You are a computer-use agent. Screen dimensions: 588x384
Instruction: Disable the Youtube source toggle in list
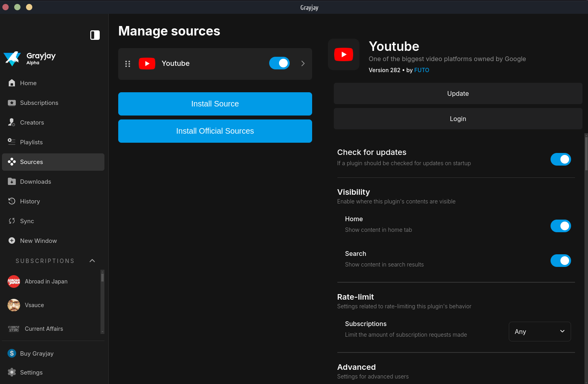(x=279, y=63)
